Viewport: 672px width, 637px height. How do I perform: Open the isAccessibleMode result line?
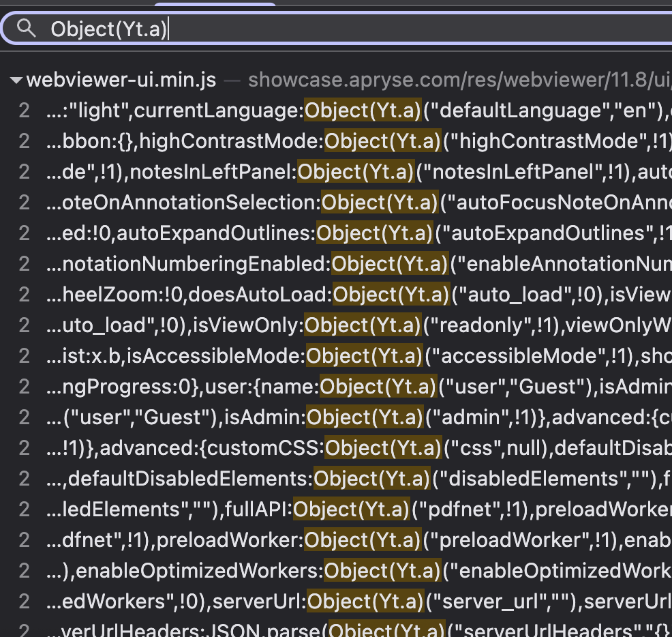point(341,356)
